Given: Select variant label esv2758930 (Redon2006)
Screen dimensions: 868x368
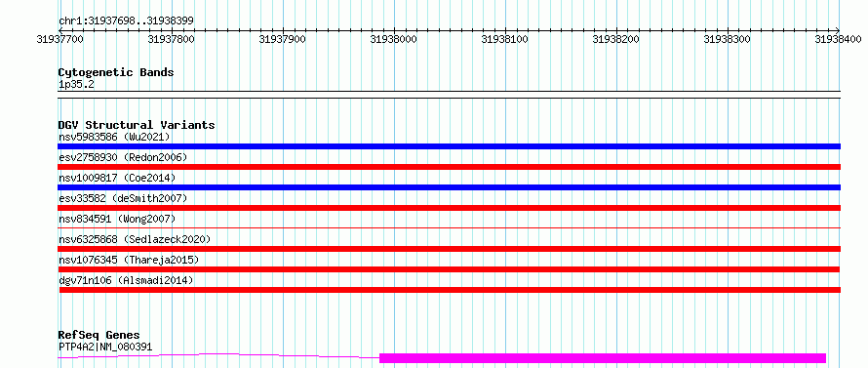Looking at the screenshot, I should (x=123, y=157).
